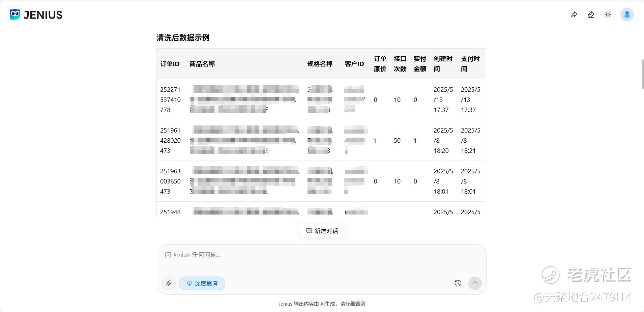Click the share arrow icon
Viewport: 644px width, 312px height.
point(574,15)
